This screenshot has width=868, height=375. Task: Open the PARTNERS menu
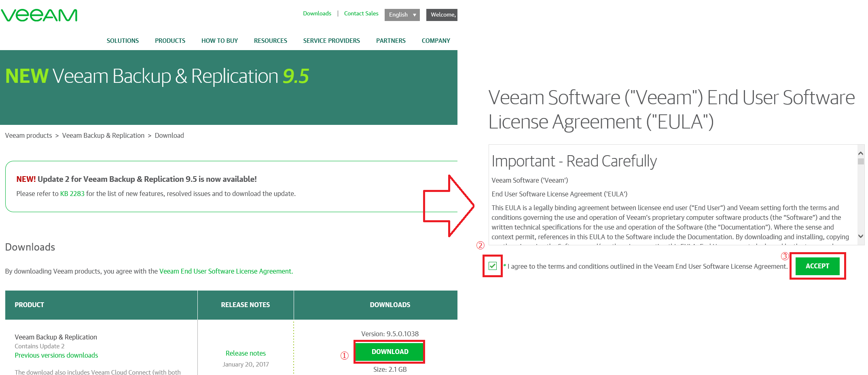click(391, 41)
